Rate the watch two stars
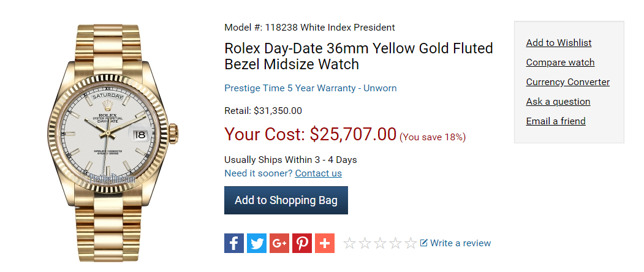The height and width of the screenshot is (272, 644). pyautogui.click(x=365, y=243)
